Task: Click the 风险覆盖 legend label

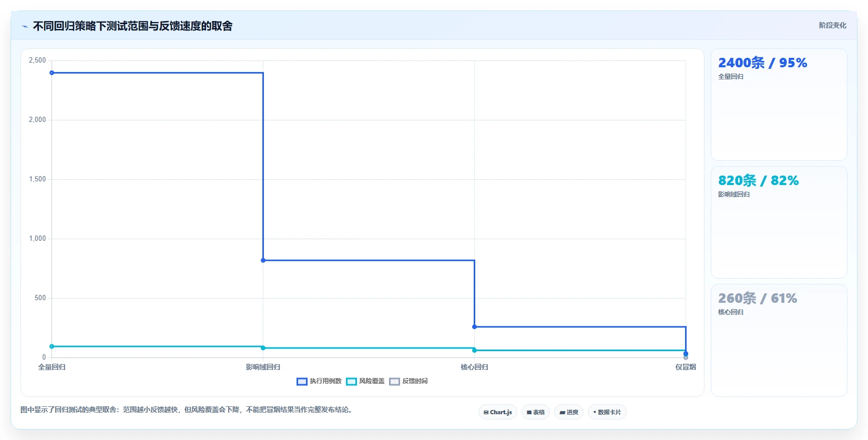Action: (372, 381)
